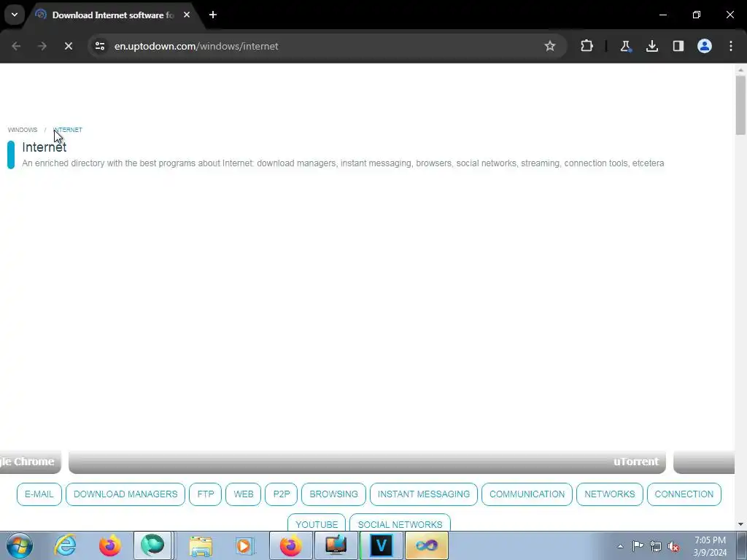This screenshot has width=747, height=560.
Task: Select the DOWNLOAD MANAGERS category tag
Action: click(x=125, y=494)
